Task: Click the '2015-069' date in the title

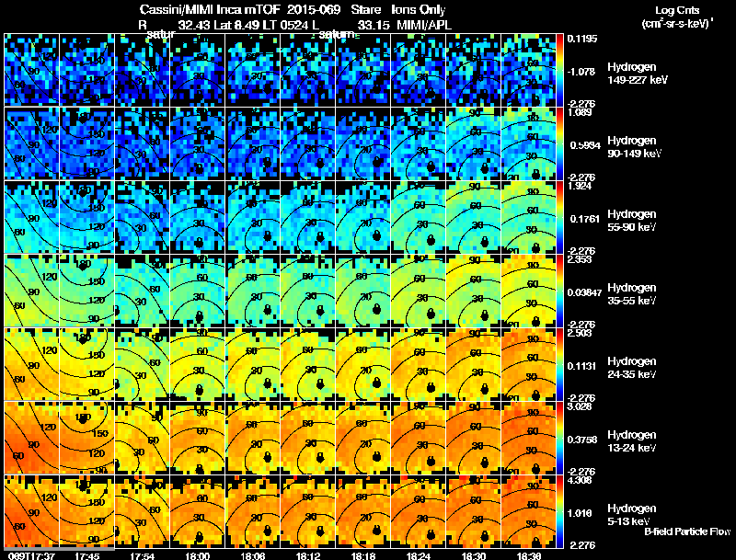Action: pyautogui.click(x=315, y=10)
